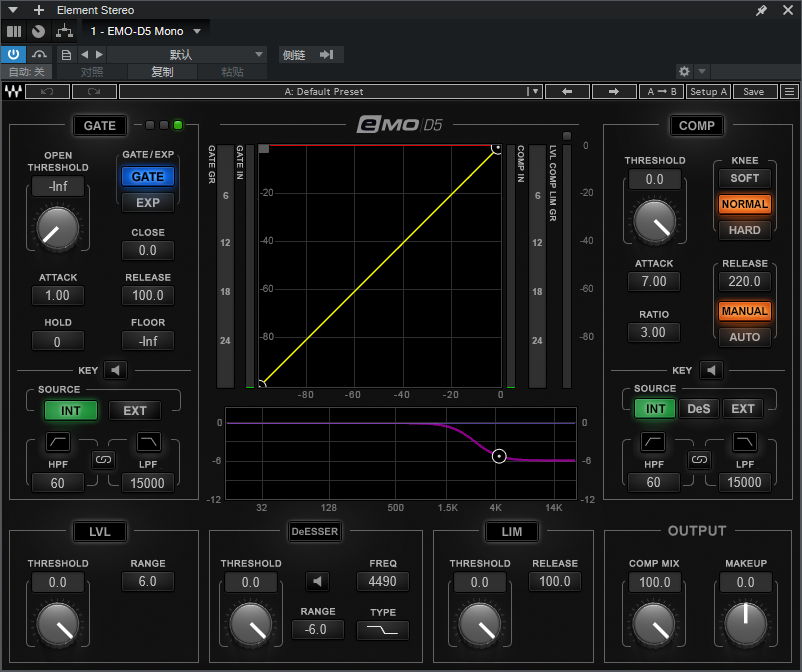802x672 pixels.
Task: Listen to the Gate key speaker icon
Action: coord(116,370)
